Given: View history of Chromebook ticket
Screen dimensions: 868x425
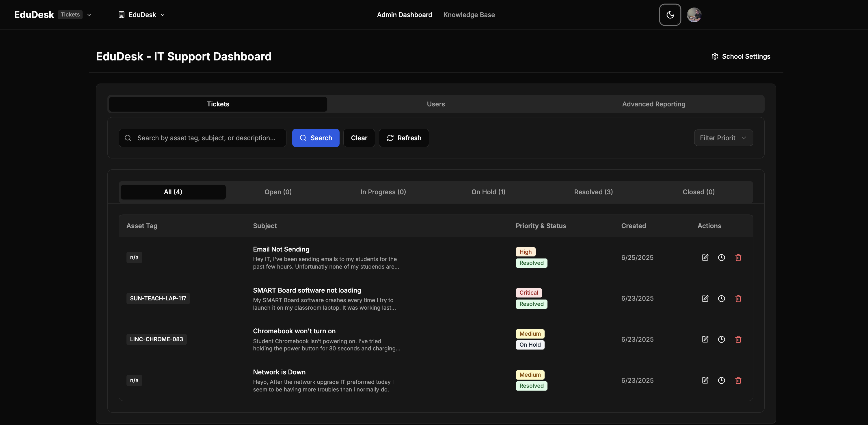Looking at the screenshot, I should pyautogui.click(x=721, y=339).
